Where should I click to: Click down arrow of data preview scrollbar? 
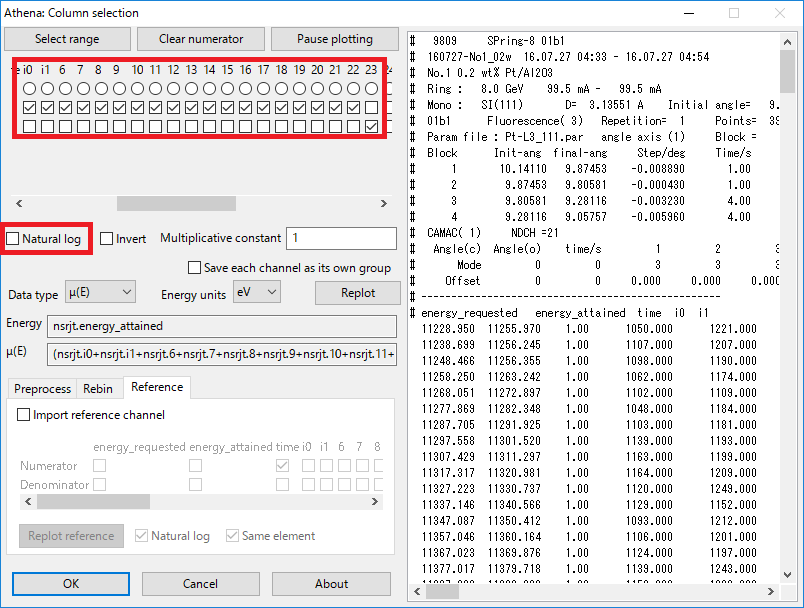[787, 575]
